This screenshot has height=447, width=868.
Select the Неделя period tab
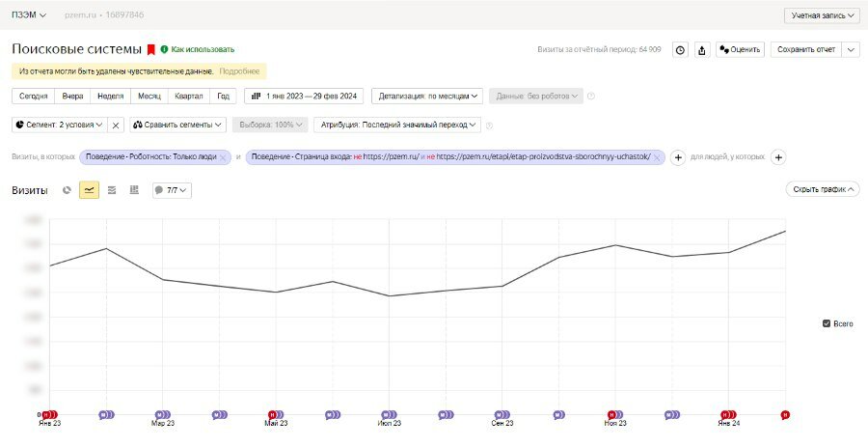[110, 96]
